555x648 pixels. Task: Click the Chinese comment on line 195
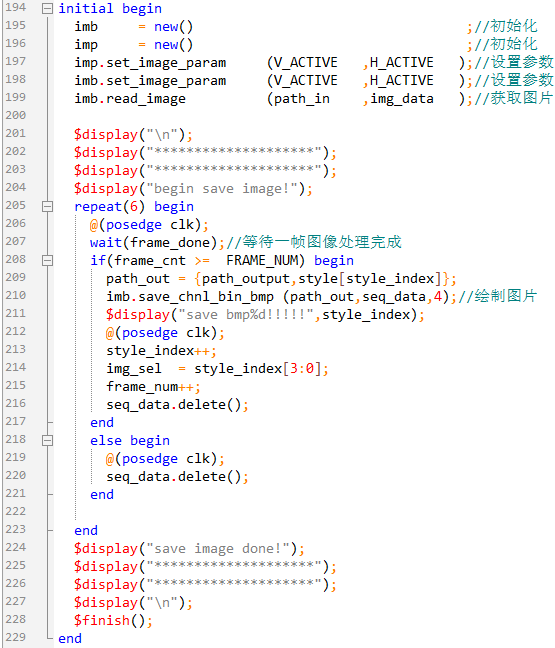coord(506,26)
